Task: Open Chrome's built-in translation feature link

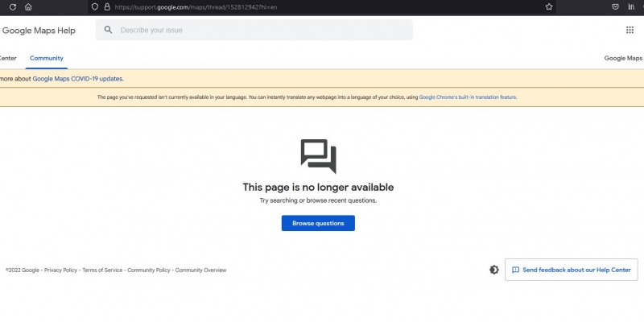Action: [x=468, y=97]
